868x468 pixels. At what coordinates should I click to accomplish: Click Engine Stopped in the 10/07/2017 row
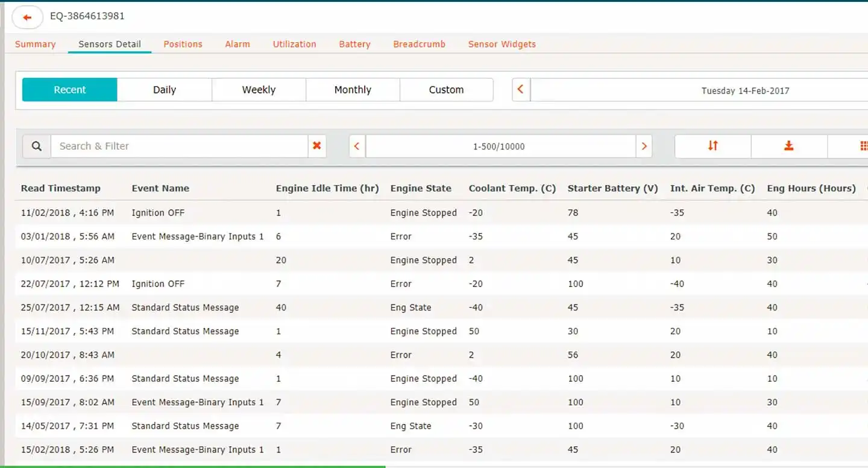[424, 260]
